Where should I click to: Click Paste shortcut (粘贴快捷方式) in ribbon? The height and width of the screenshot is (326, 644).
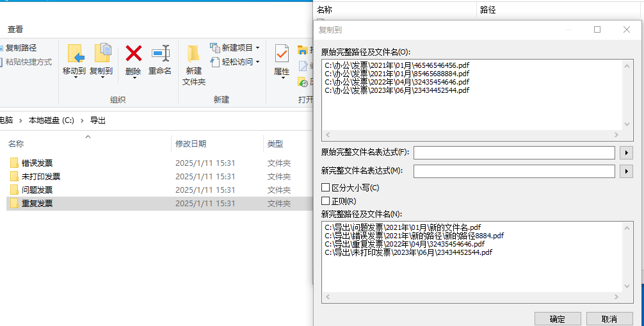tap(29, 62)
